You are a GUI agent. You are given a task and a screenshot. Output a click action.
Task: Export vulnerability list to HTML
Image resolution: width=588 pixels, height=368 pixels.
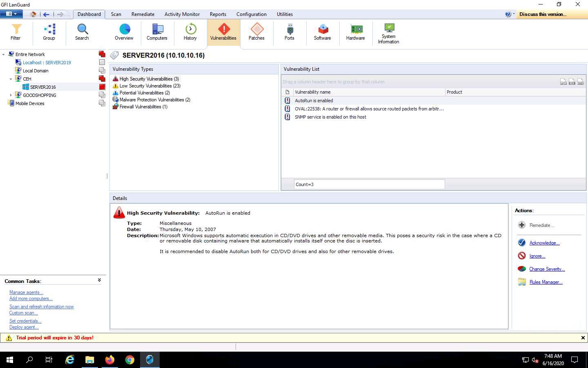point(581,82)
